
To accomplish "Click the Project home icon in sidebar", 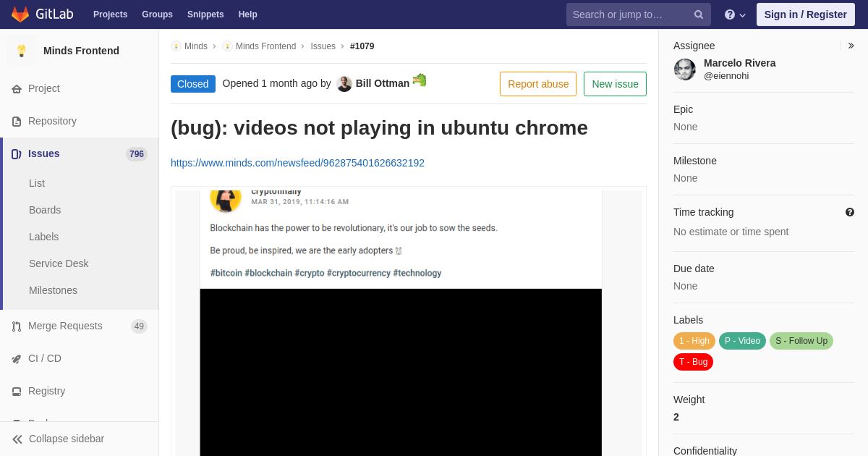I will click(17, 89).
